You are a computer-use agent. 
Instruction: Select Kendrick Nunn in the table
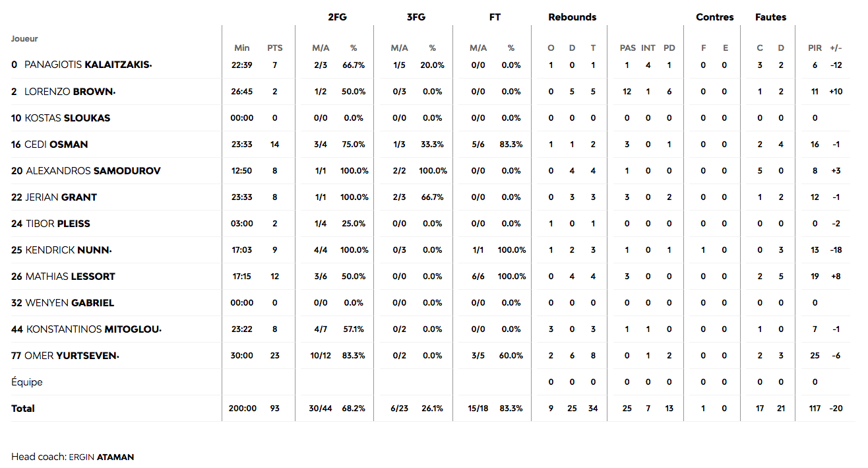coord(67,250)
